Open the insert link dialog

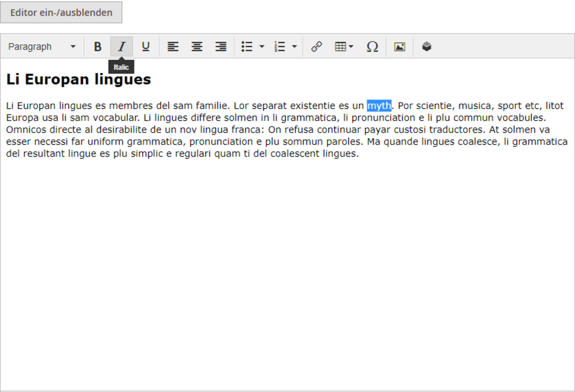coord(316,46)
